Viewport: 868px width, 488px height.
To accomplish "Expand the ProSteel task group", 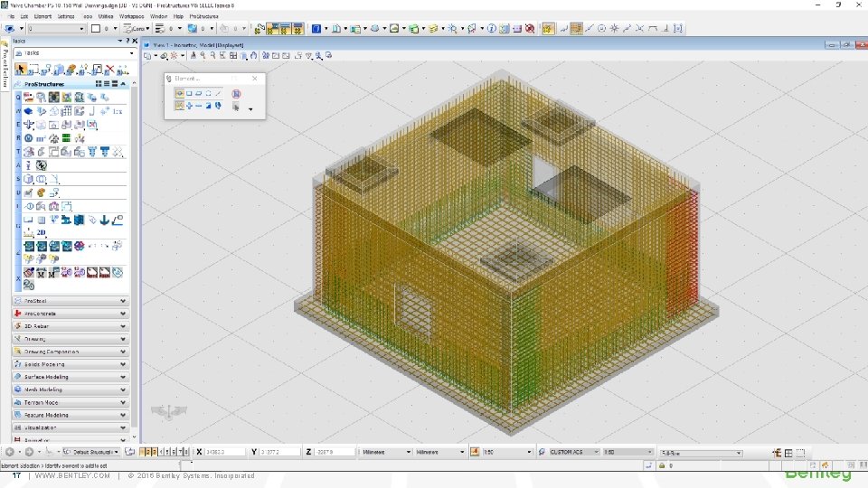I will [71, 301].
